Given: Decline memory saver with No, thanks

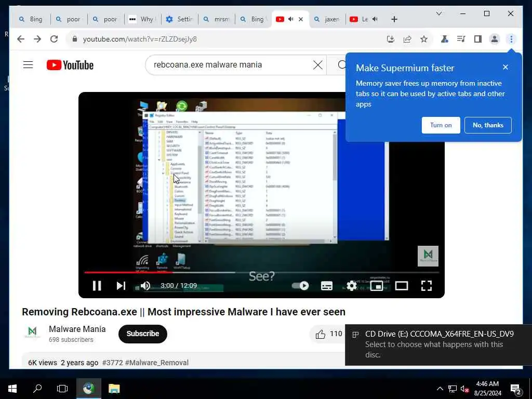Looking at the screenshot, I should click(487, 125).
